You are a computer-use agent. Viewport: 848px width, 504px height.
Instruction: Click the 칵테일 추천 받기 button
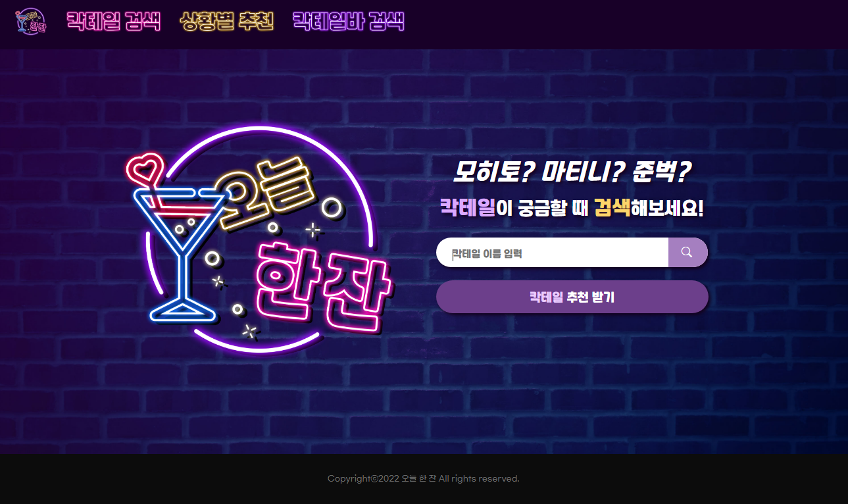(572, 297)
